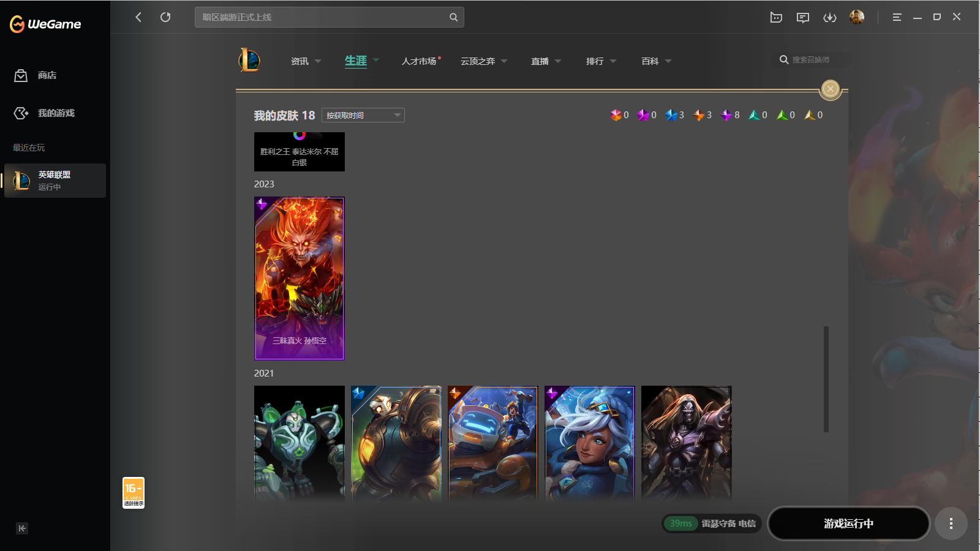The image size is (980, 551).
Task: Focus the top search field
Action: click(x=330, y=17)
